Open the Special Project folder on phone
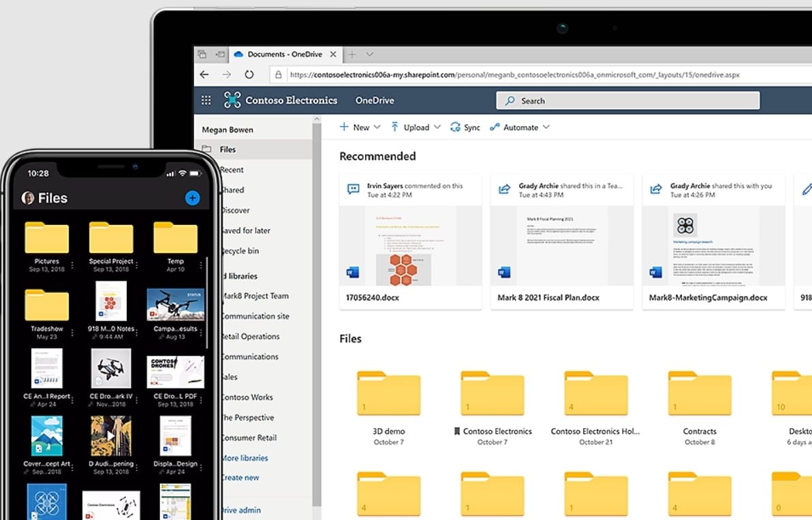The width and height of the screenshot is (812, 520). [111, 238]
